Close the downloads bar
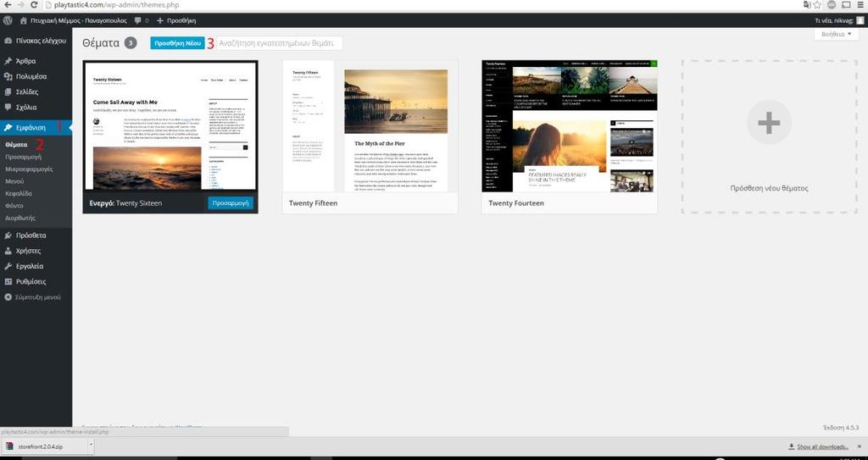The height and width of the screenshot is (460, 868). pyautogui.click(x=860, y=446)
